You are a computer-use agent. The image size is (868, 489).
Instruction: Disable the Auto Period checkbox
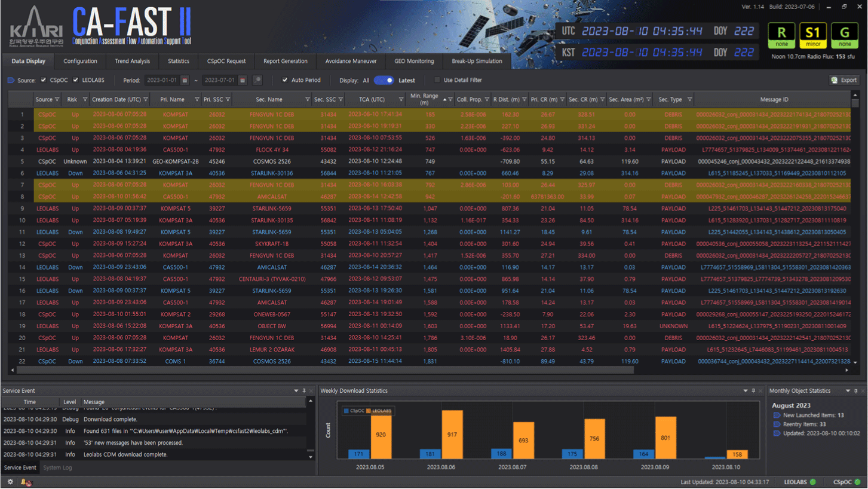click(285, 80)
